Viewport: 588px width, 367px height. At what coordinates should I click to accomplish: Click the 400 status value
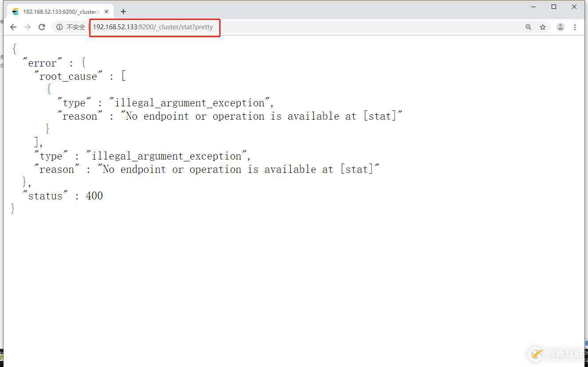tap(94, 196)
